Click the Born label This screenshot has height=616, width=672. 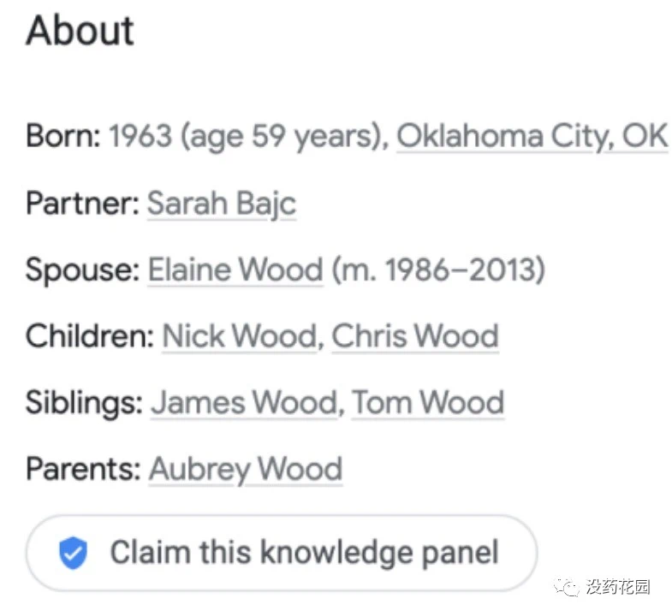tap(63, 136)
